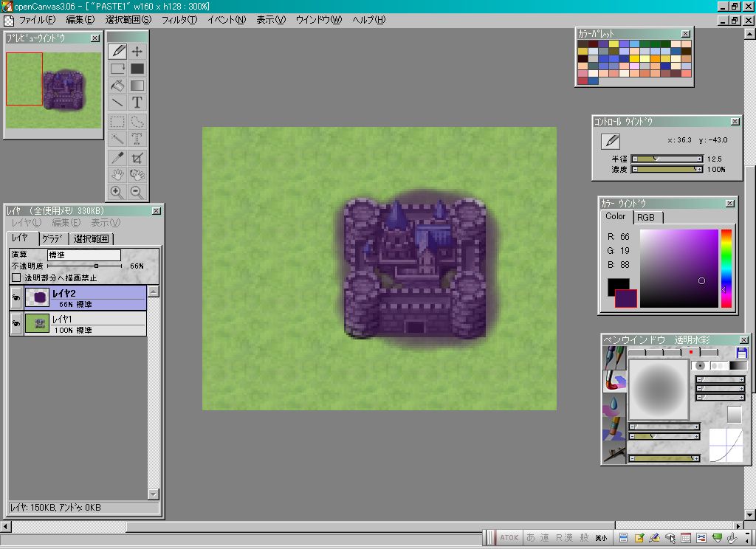The width and height of the screenshot is (756, 549).
Task: Save the pen settings with the floppy icon
Action: click(x=741, y=353)
